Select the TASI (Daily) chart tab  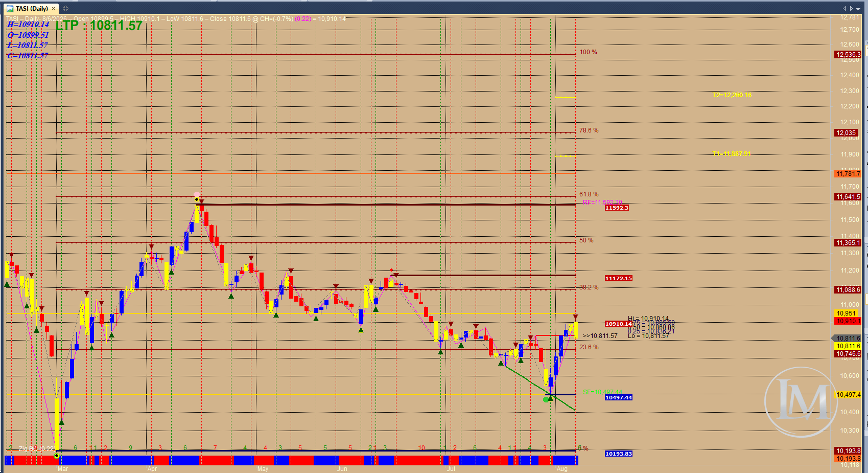[31, 9]
